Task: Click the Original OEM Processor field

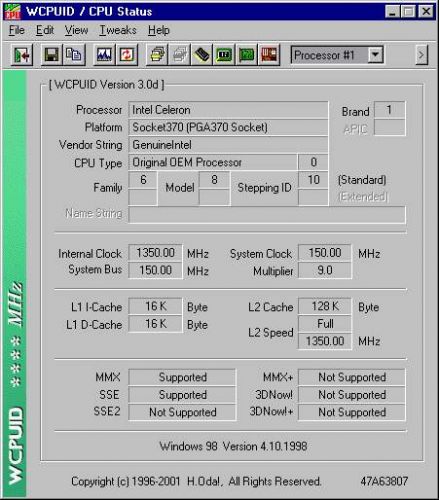Action: pyautogui.click(x=213, y=162)
